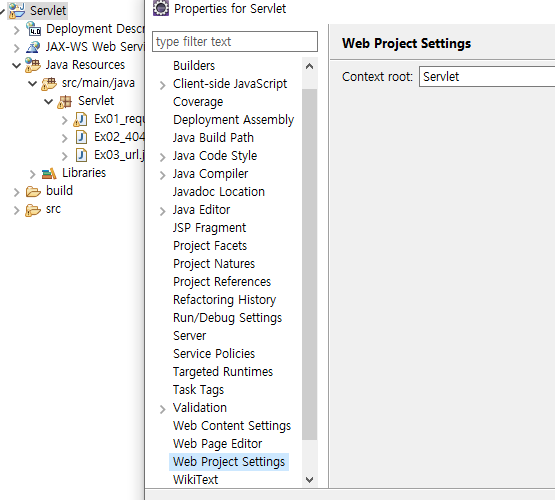Expand the src folder
This screenshot has width=555, height=500.
16,210
